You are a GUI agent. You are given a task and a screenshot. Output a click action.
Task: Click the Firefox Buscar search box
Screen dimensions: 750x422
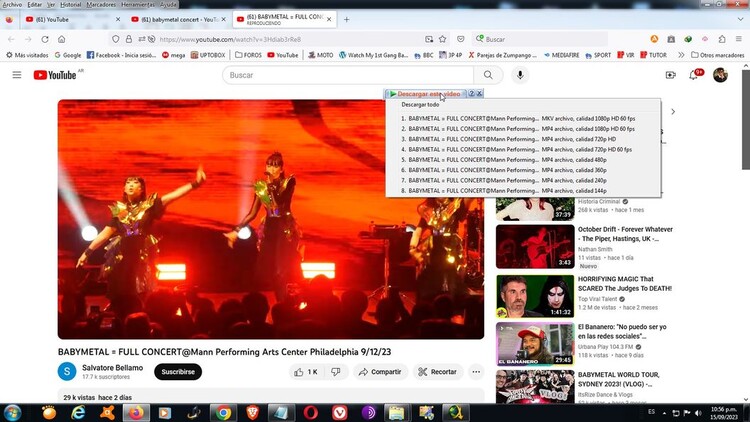tap(540, 39)
